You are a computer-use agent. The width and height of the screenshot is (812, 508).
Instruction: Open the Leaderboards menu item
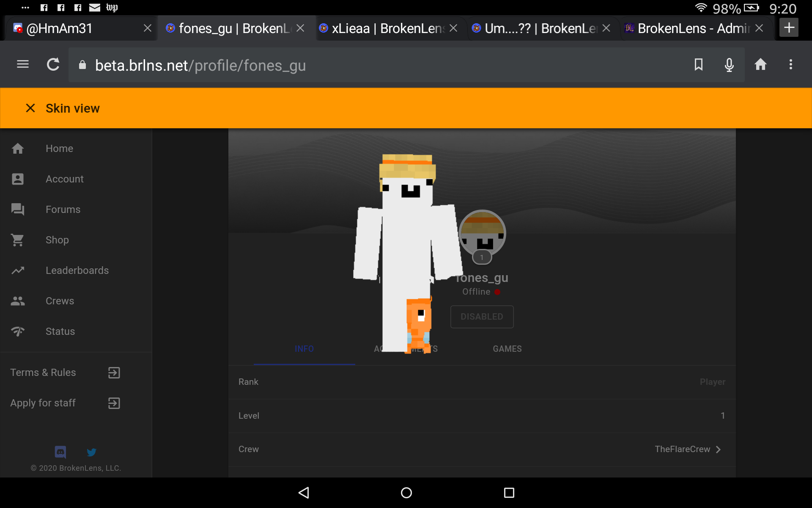(77, 271)
